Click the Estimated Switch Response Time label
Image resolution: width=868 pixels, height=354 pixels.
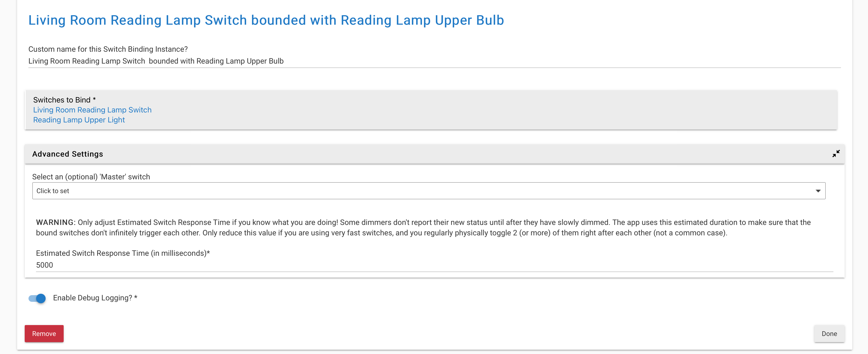(x=123, y=253)
